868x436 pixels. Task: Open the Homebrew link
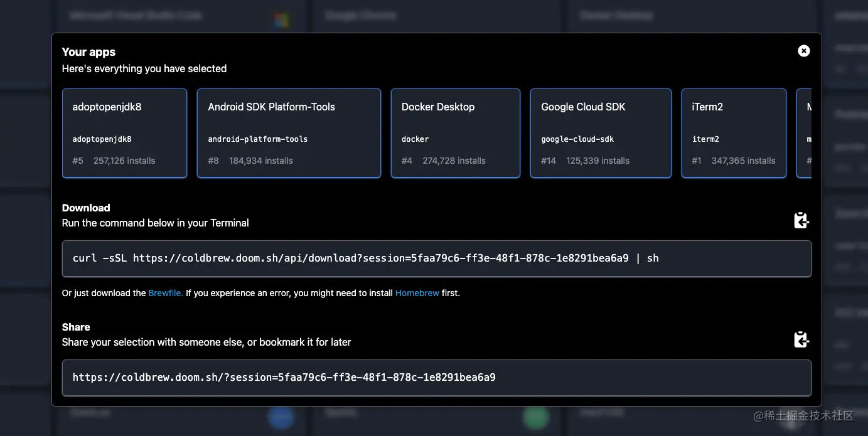(417, 293)
